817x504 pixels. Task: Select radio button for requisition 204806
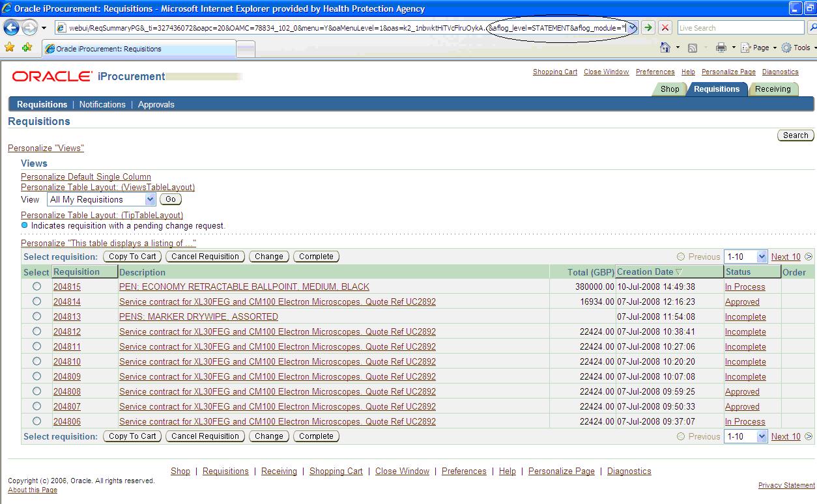[36, 421]
